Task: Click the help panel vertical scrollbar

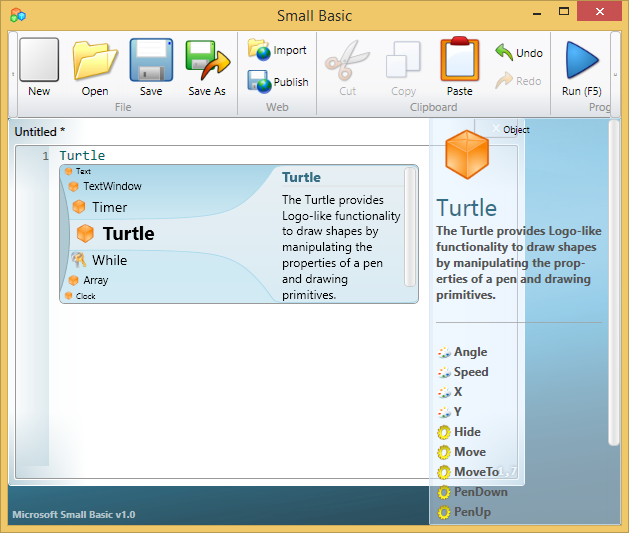Action: click(614, 283)
